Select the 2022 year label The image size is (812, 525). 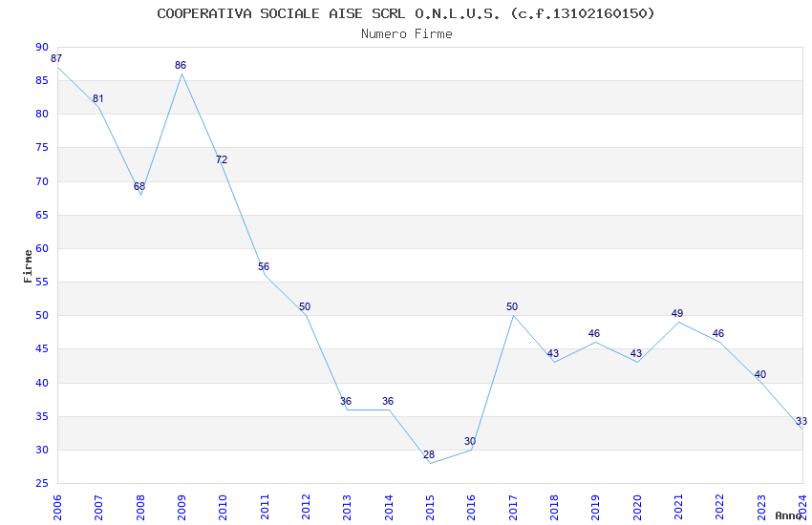point(720,507)
